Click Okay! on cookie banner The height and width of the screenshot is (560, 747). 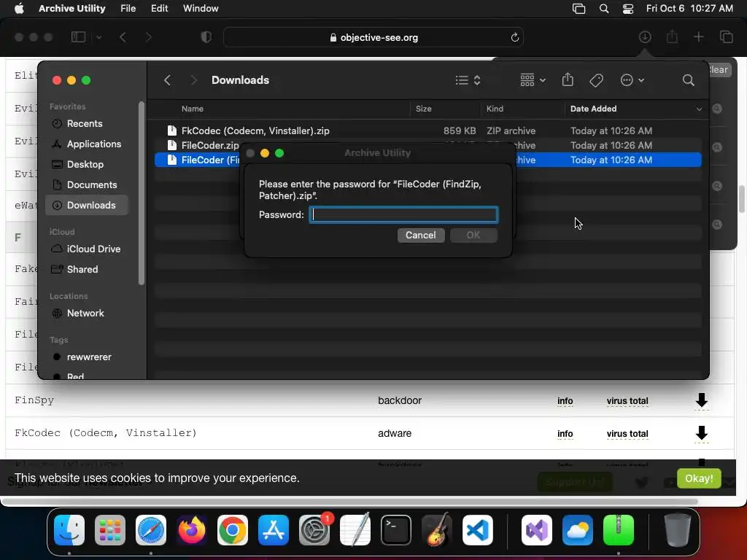[699, 478]
